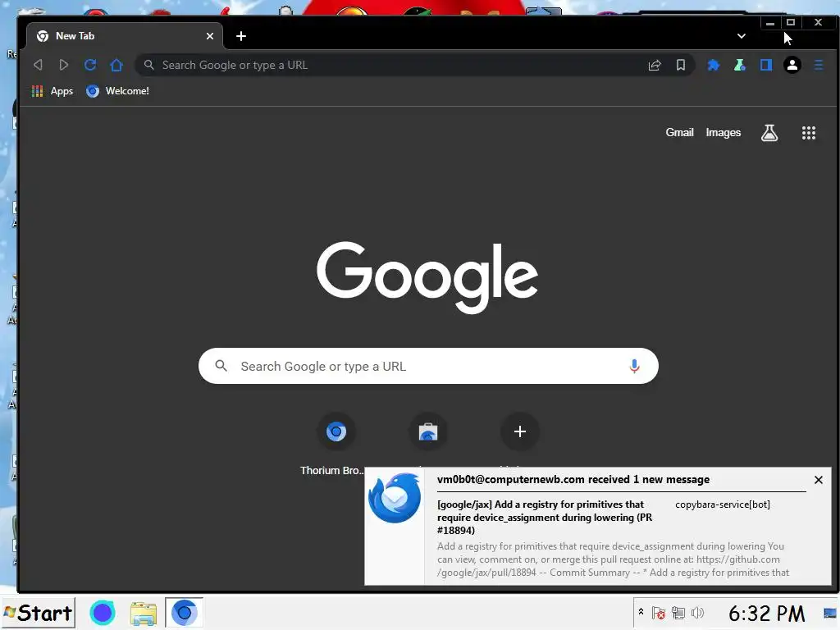Open the web store shortcut tile
Viewport: 840px width, 630px height.
tap(428, 431)
